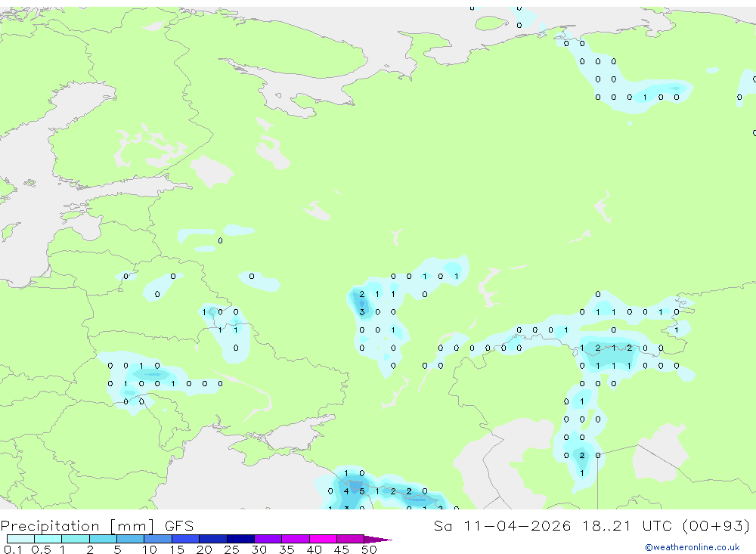Click the purple arrow tip above 50 mm
The image size is (756, 554).
point(377,540)
